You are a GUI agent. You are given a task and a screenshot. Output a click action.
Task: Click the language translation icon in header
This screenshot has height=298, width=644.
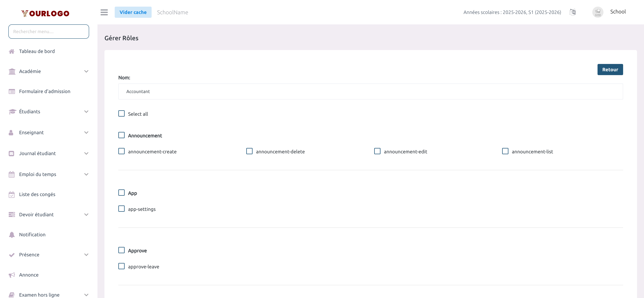pyautogui.click(x=572, y=12)
